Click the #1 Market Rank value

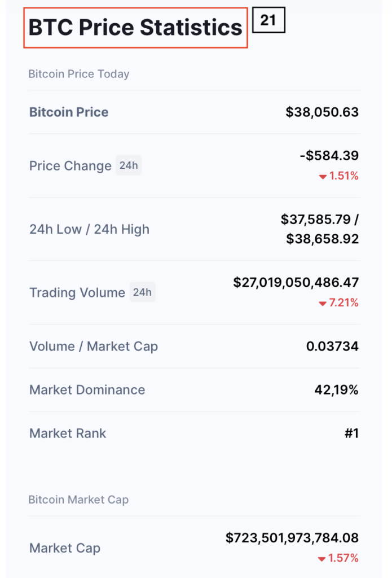coord(351,433)
